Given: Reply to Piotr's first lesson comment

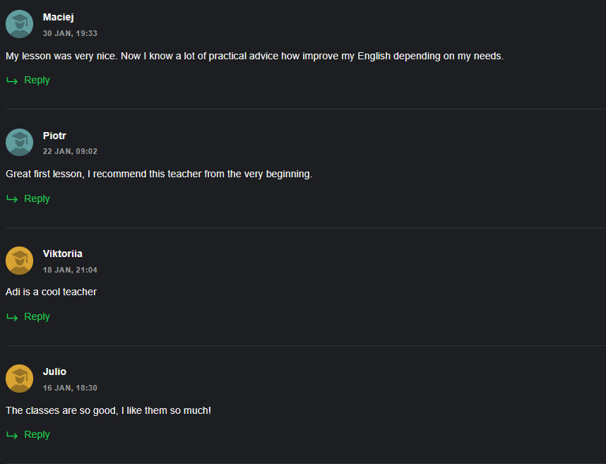Looking at the screenshot, I should point(37,199).
